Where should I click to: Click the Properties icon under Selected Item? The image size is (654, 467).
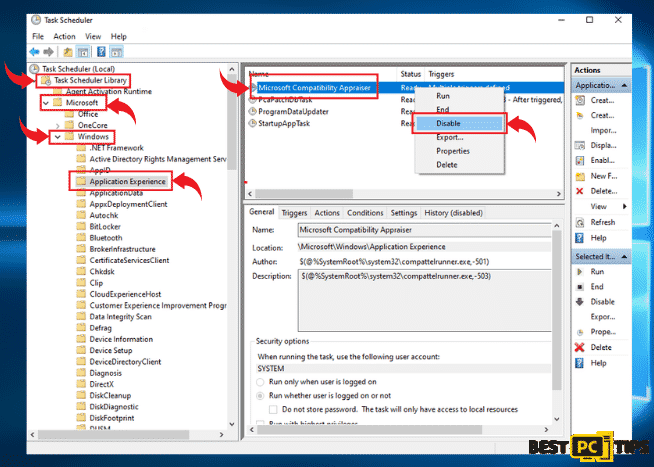(580, 332)
